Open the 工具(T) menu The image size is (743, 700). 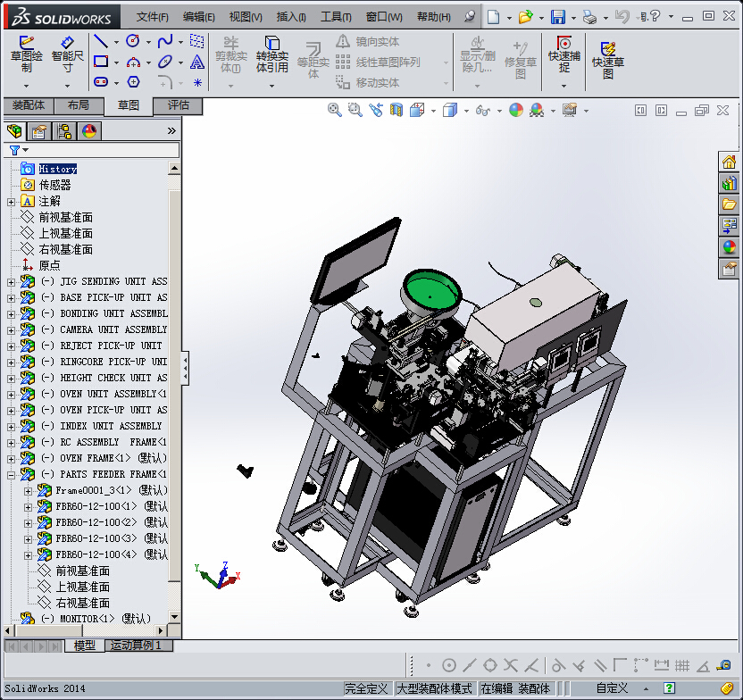click(x=336, y=17)
